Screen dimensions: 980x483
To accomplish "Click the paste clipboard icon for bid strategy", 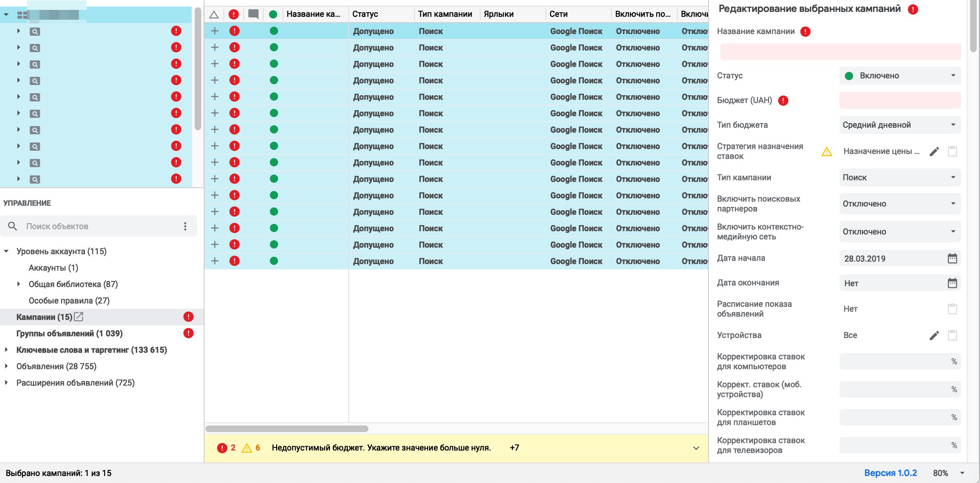I will [x=952, y=151].
